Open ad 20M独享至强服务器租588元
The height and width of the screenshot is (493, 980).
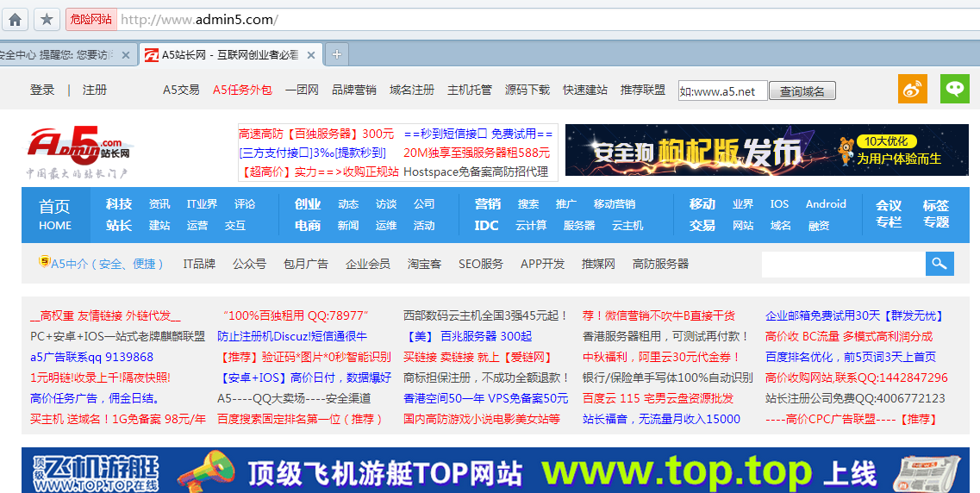tap(477, 153)
